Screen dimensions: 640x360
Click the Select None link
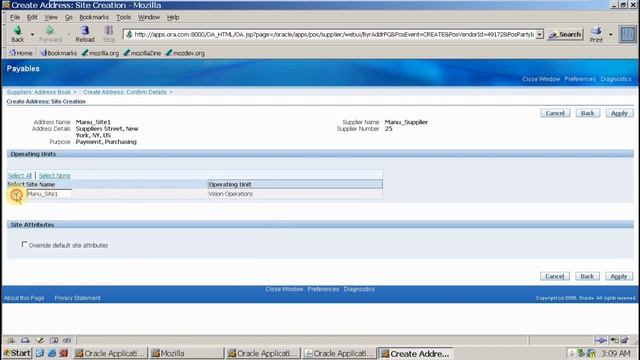(x=54, y=176)
